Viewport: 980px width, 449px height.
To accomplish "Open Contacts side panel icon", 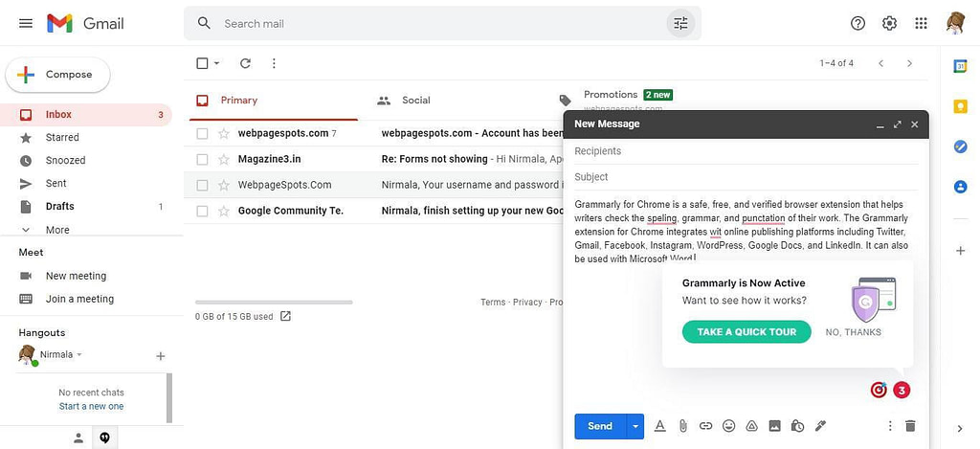I will click(960, 187).
